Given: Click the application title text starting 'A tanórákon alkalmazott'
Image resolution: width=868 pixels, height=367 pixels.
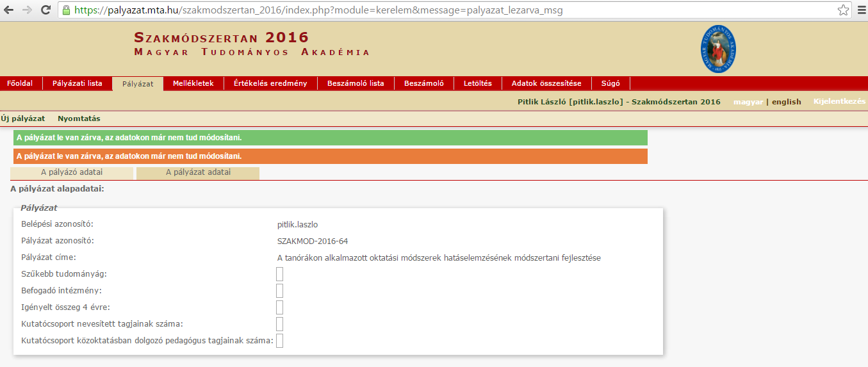Looking at the screenshot, I should [439, 258].
